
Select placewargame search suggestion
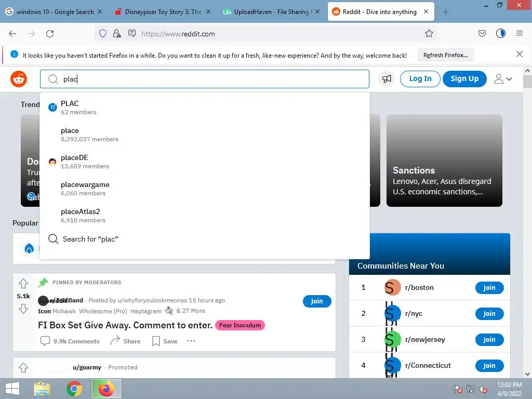point(205,189)
